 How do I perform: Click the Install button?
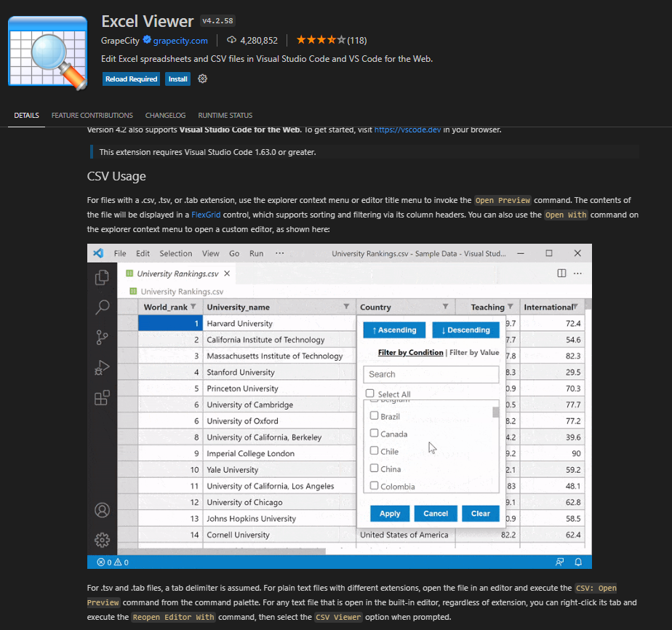pyautogui.click(x=178, y=79)
